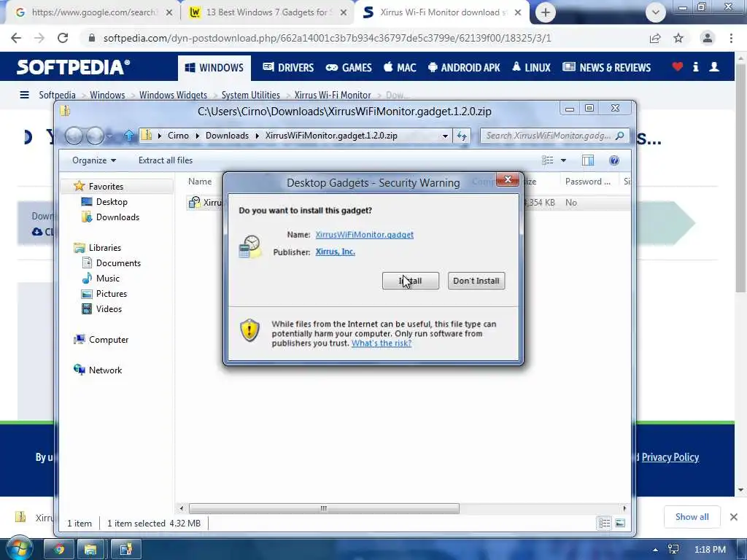Open the Softpedia hamburger menu
The height and width of the screenshot is (560, 747).
[24, 95]
